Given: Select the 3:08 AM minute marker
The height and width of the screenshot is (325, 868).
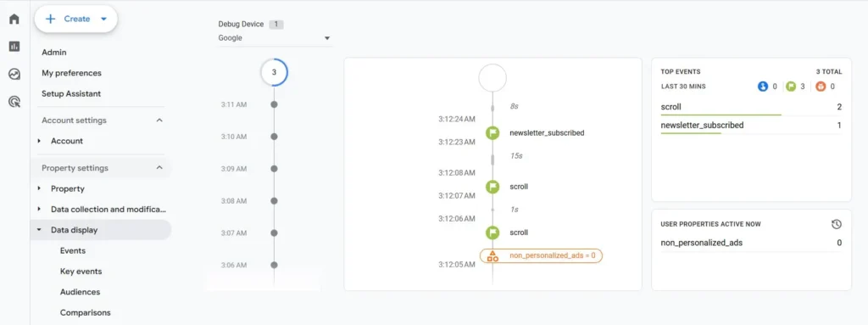Looking at the screenshot, I should 274,201.
